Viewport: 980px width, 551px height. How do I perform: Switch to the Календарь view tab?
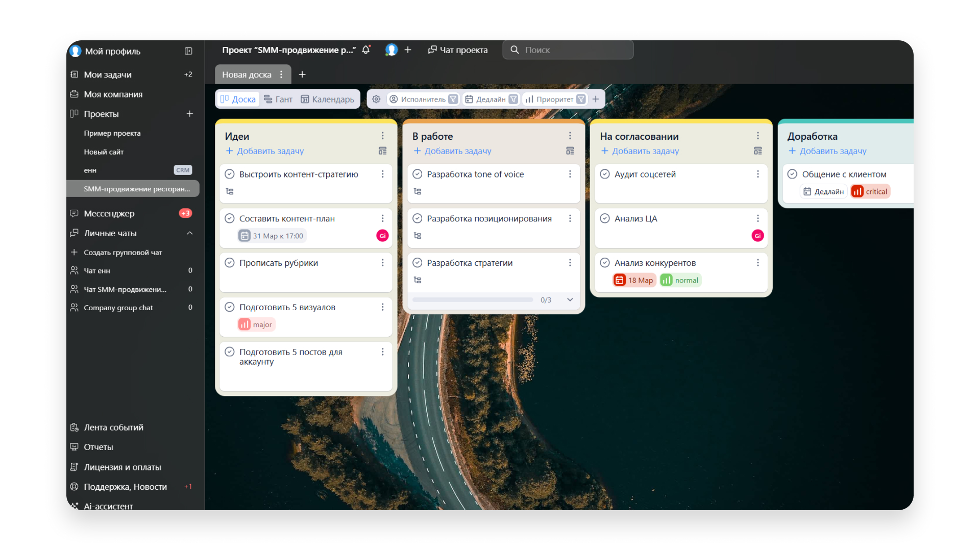[327, 99]
